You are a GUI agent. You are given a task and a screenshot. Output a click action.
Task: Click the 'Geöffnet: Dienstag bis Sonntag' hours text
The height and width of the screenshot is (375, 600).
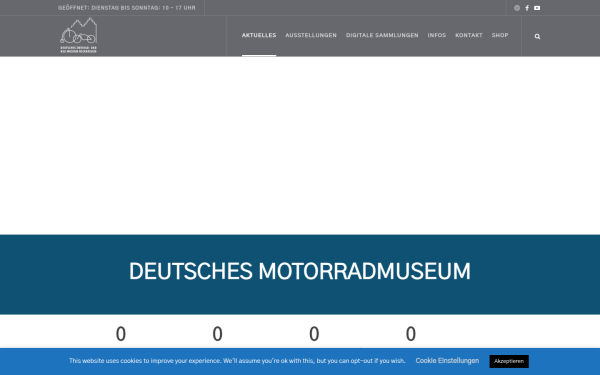[127, 8]
